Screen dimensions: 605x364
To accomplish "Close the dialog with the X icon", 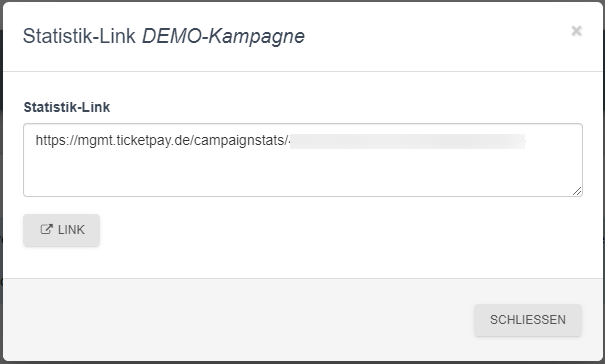I will tap(576, 30).
